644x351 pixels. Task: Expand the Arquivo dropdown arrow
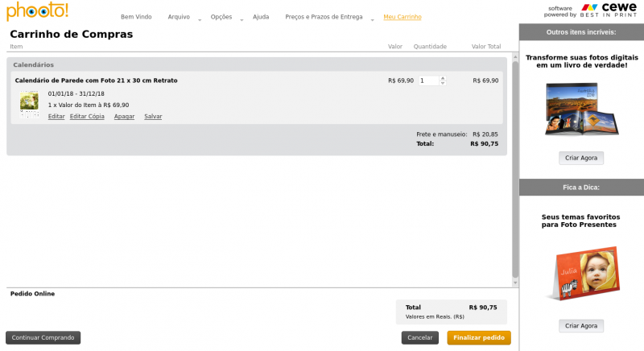pos(200,19)
